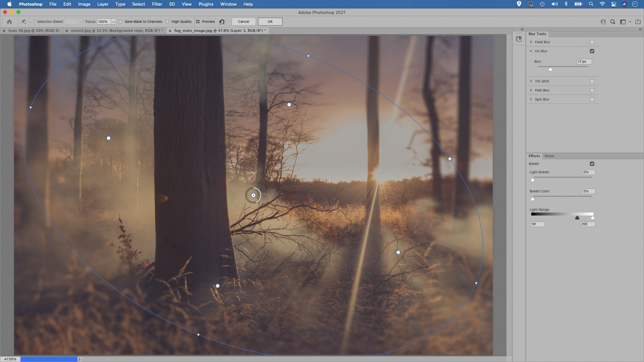Enable the Path Blur checkbox
This screenshot has height=362, width=644.
[x=592, y=90]
